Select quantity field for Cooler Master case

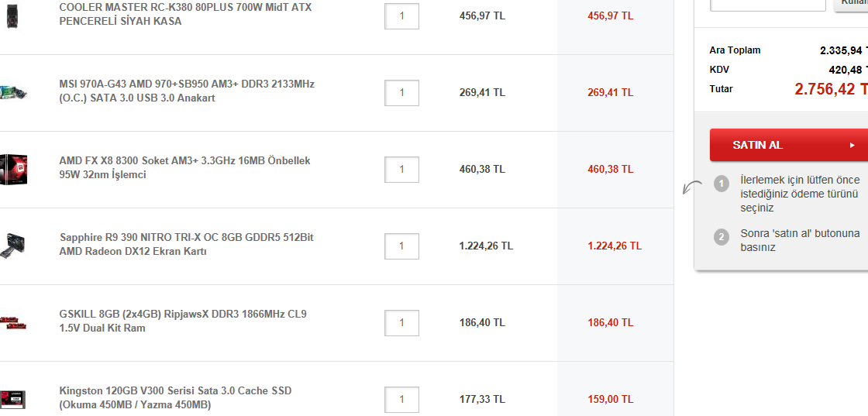[401, 16]
